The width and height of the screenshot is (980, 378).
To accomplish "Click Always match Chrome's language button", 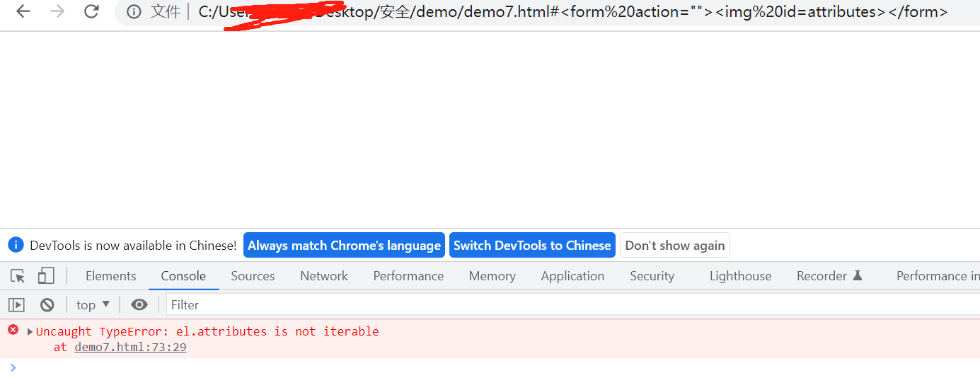I will [344, 246].
